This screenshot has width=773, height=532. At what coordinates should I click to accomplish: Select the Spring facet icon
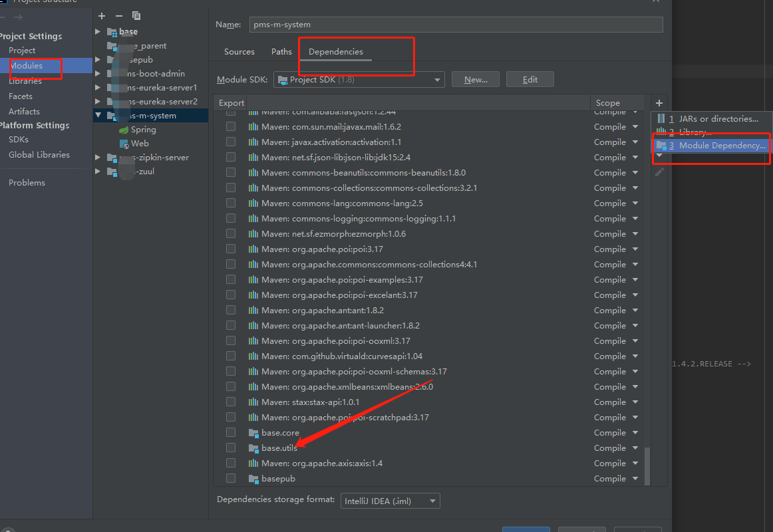click(x=124, y=130)
